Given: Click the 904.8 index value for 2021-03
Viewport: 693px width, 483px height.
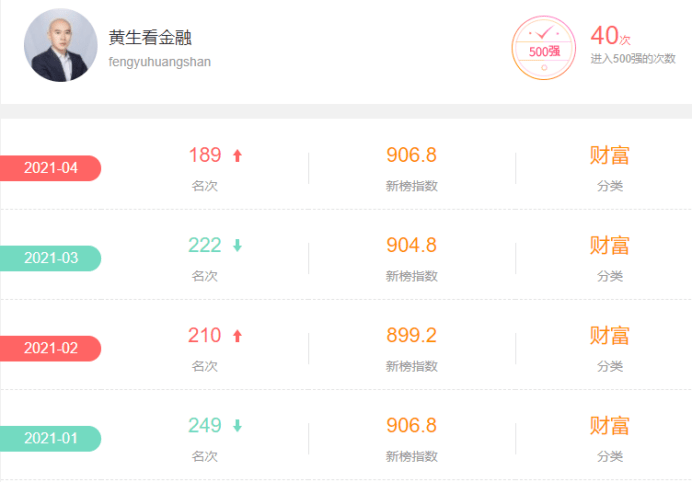Looking at the screenshot, I should click(411, 245).
